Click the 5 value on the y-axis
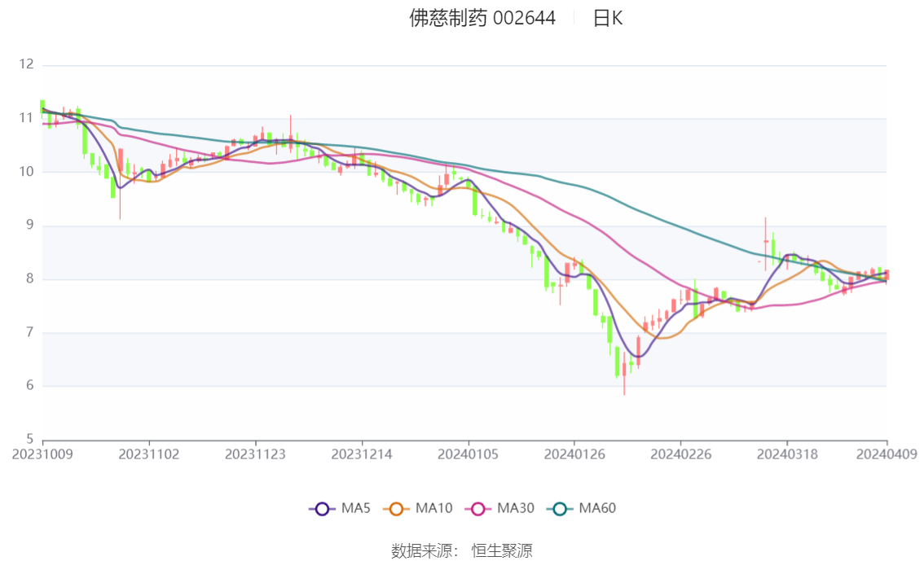Image resolution: width=924 pixels, height=561 pixels. [31, 440]
